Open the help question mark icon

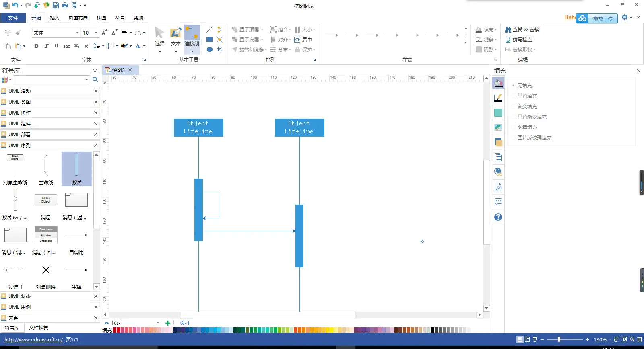(x=498, y=217)
